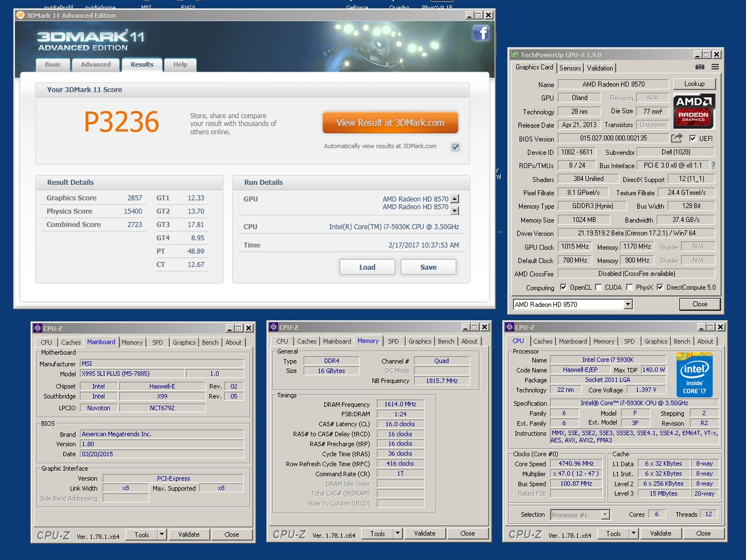
Task: Click the Combined Score value 2723
Action: (x=134, y=225)
